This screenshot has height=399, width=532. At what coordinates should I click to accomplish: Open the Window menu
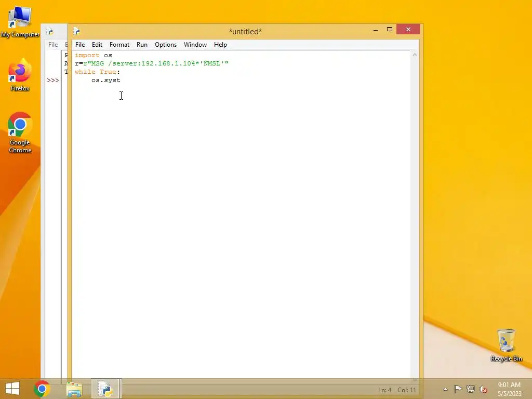[x=195, y=45]
